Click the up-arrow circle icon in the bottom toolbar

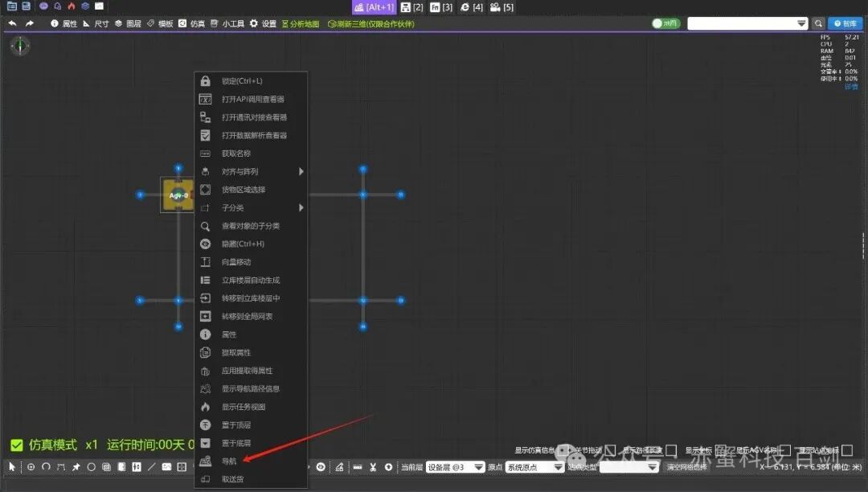coord(389,467)
